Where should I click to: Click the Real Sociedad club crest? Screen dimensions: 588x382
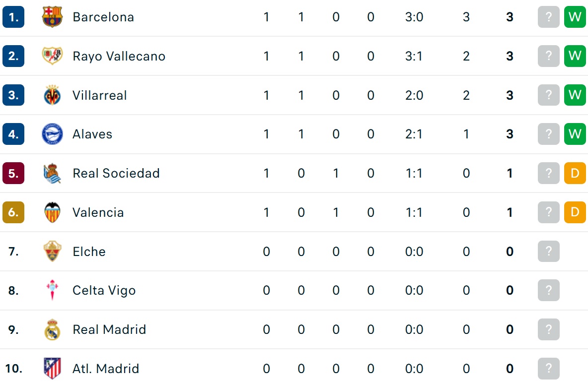point(52,173)
